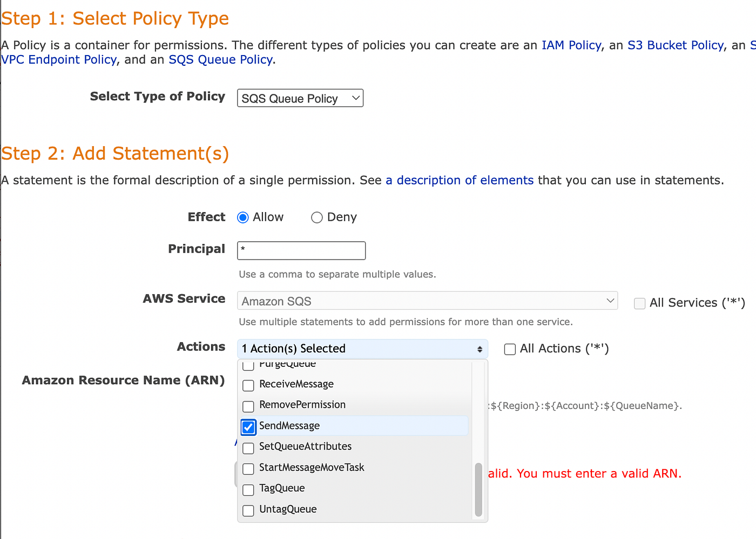Enable the All Actions ('*') checkbox
Image resolution: width=756 pixels, height=539 pixels.
point(510,349)
